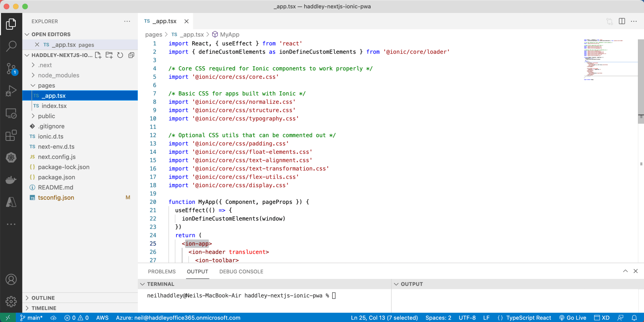Collapse all folders in explorer
Screen dimensions: 644x322
coord(131,55)
